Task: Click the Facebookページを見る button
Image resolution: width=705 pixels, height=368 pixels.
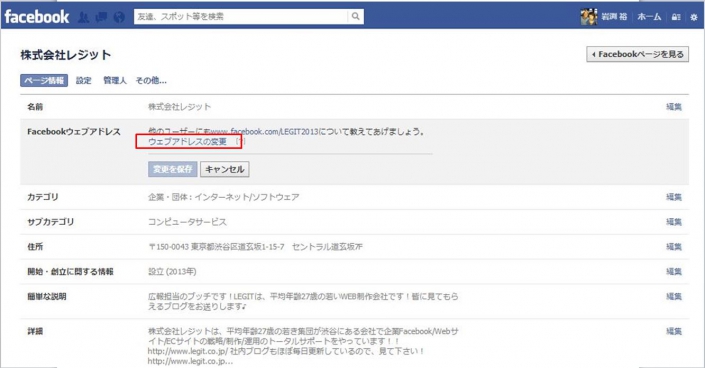Action: 637,54
